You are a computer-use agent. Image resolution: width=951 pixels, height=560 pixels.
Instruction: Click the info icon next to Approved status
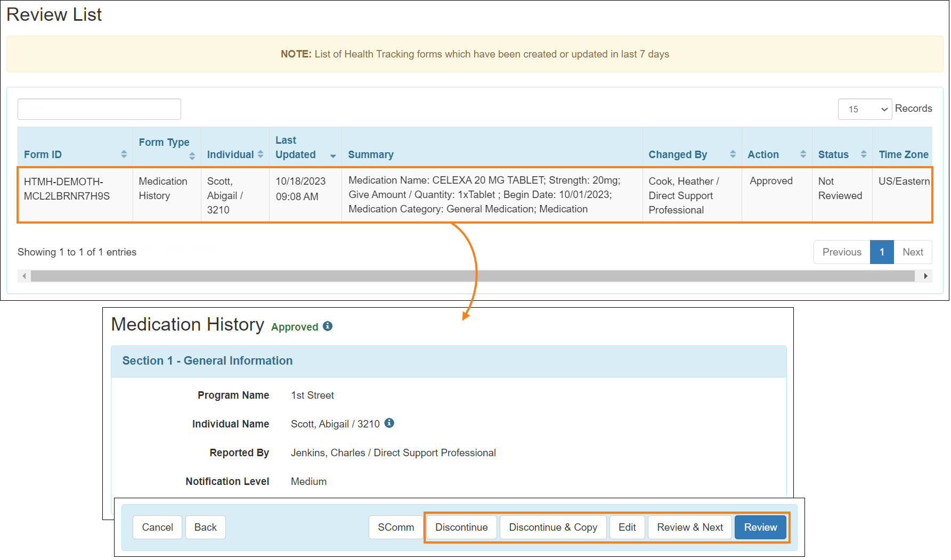328,326
